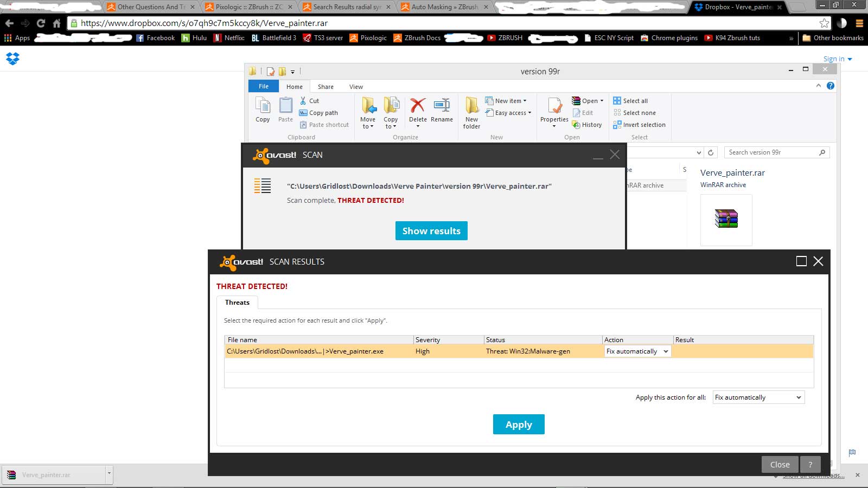Open the Verve_painter.rar download item menu arrow

coord(109,474)
